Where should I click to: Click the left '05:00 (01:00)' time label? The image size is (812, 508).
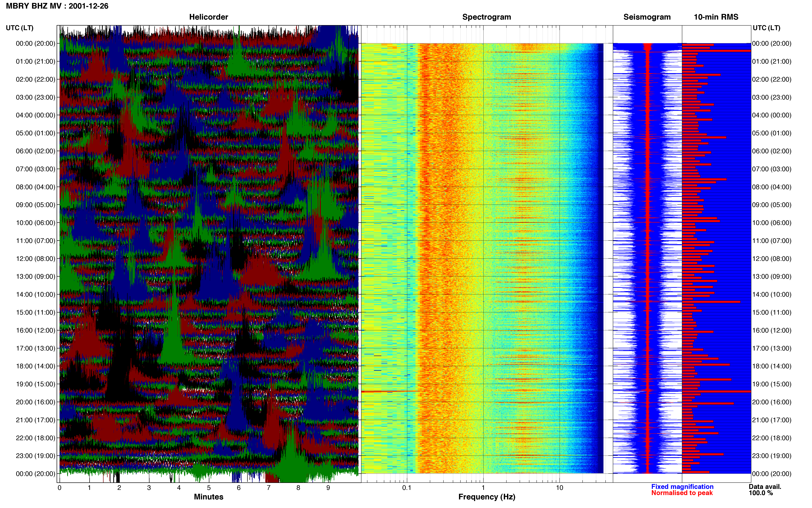tap(35, 133)
